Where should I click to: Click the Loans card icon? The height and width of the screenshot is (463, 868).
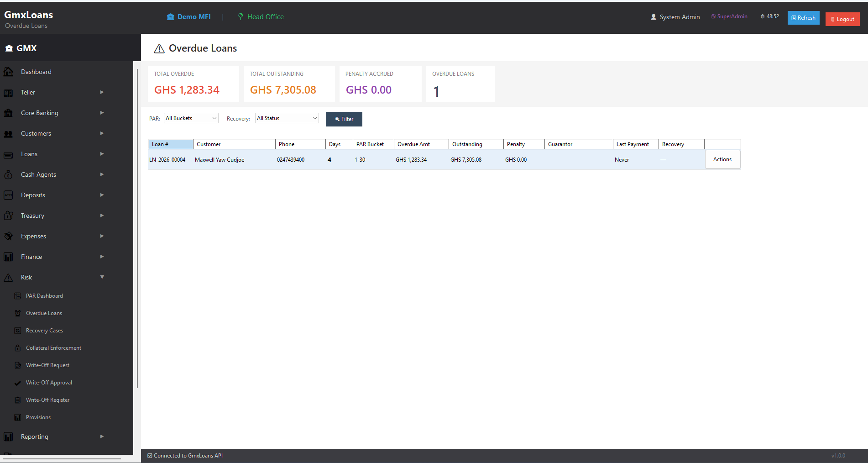(x=8, y=154)
